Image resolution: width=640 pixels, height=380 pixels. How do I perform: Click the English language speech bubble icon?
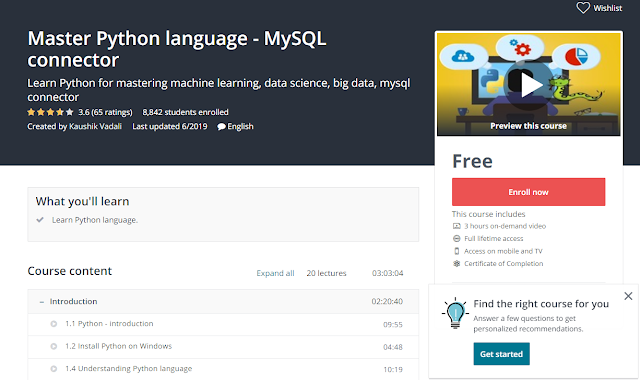click(x=221, y=127)
